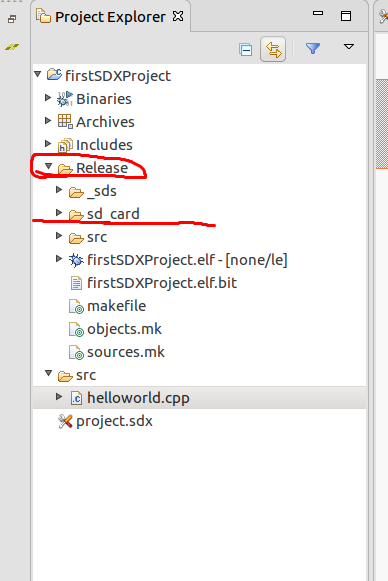
Task: Select the _sds folder label
Action: pos(102,191)
